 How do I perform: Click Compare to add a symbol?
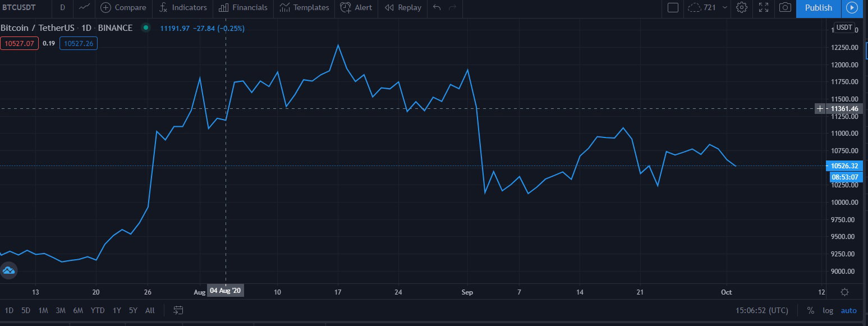tap(123, 7)
